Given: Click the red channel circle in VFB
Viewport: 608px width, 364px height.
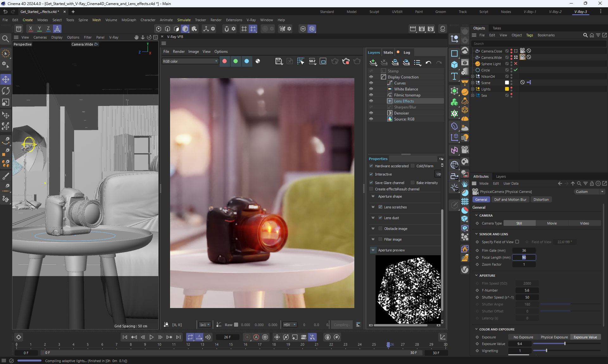Looking at the screenshot, I should pos(225,61).
